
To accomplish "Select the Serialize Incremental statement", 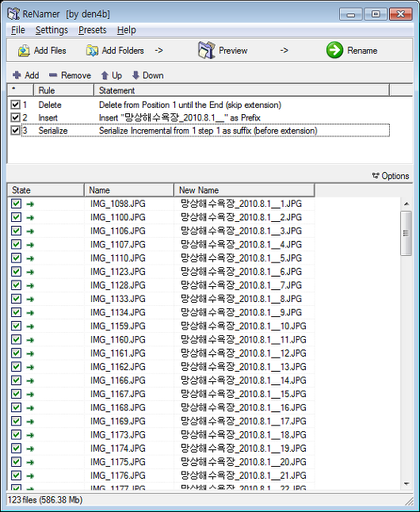I will [x=208, y=131].
